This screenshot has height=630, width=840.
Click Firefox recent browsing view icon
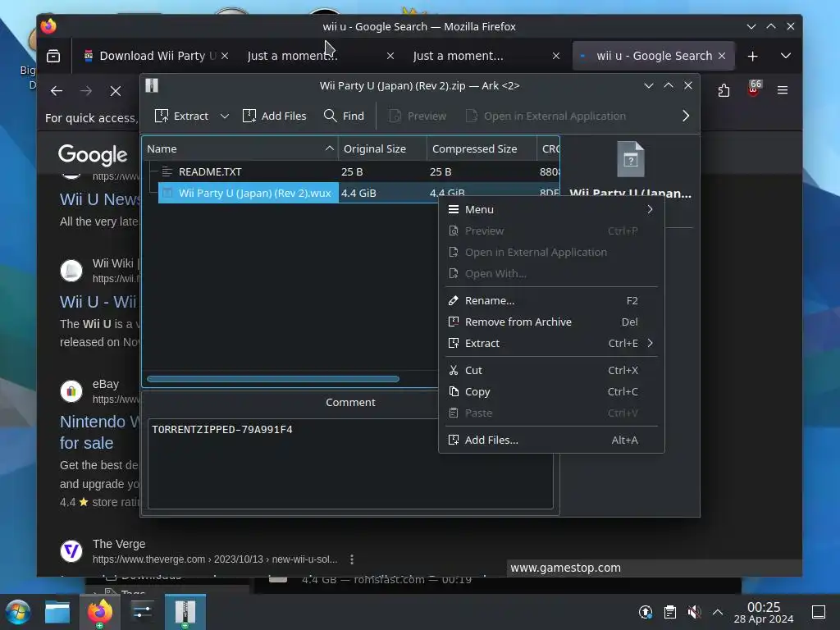pos(53,56)
